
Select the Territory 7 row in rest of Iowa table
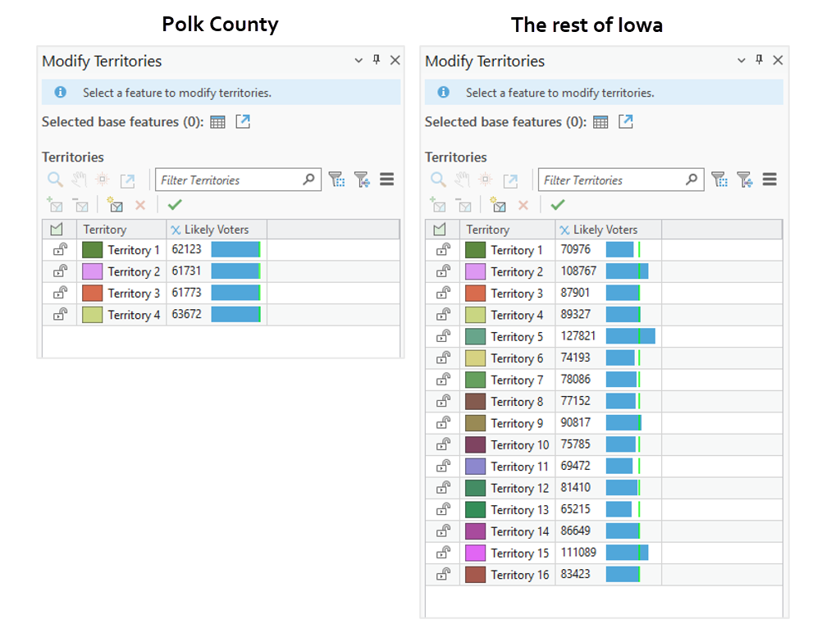pyautogui.click(x=604, y=380)
